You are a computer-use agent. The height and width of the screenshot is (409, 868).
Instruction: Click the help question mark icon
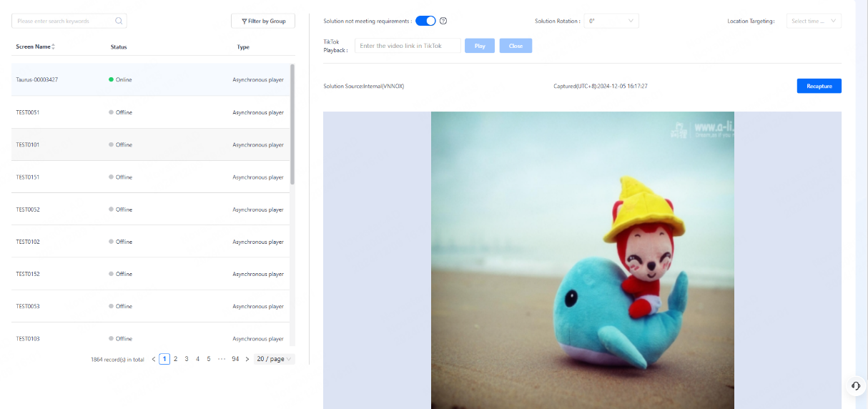click(443, 21)
